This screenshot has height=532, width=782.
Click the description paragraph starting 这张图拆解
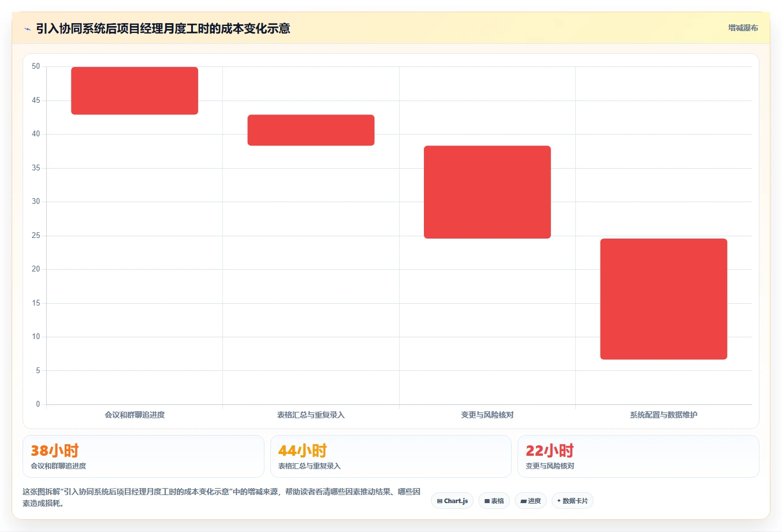pyautogui.click(x=222, y=497)
